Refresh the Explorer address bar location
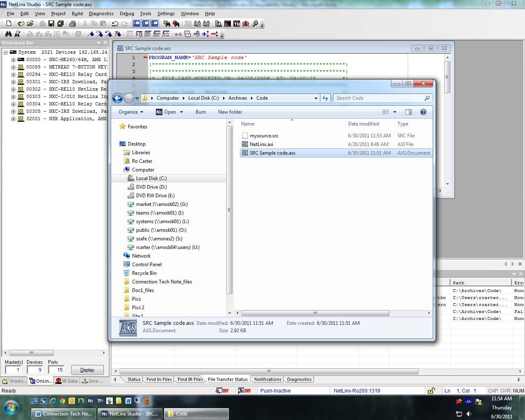This screenshot has width=525, height=420. click(x=325, y=98)
